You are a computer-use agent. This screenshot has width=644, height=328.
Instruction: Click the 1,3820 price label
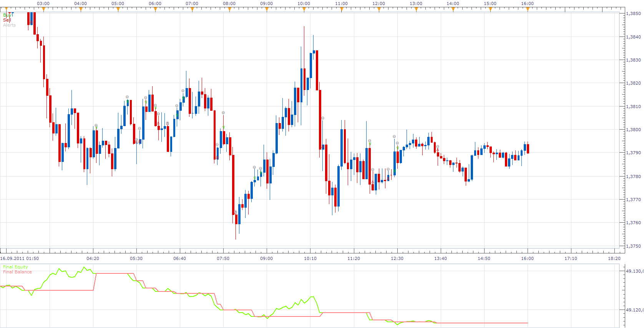coord(633,83)
